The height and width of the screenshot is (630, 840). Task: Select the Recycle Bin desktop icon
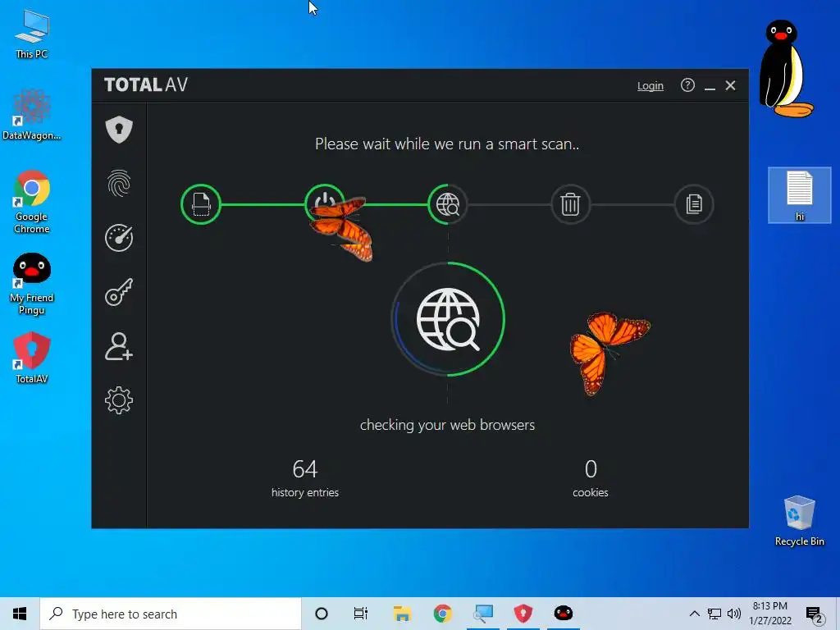799,521
